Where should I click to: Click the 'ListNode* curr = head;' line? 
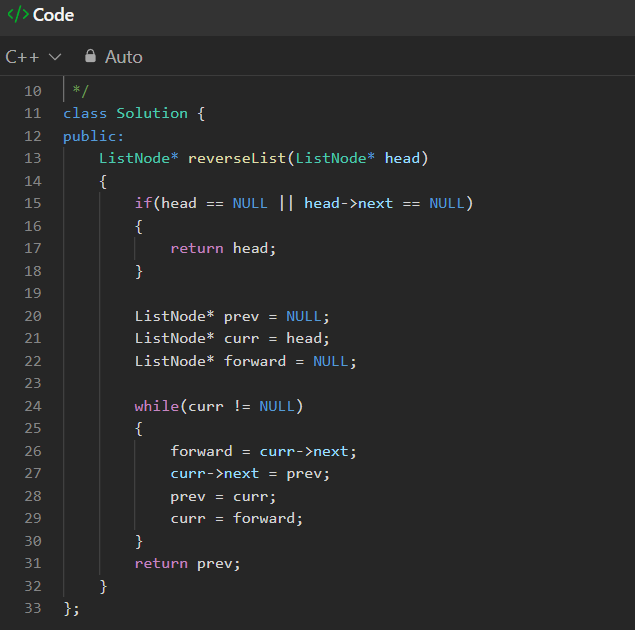[232, 338]
